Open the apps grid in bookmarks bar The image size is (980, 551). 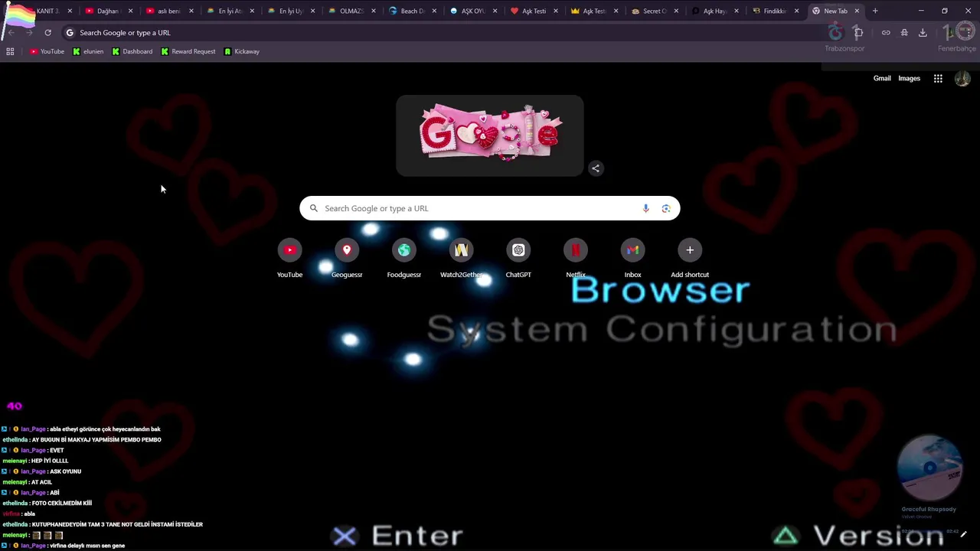point(10,51)
